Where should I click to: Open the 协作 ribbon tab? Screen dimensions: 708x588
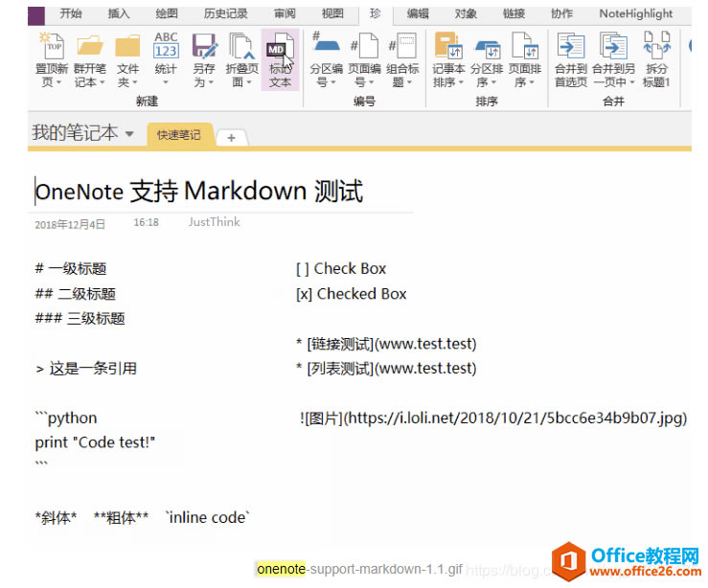(561, 13)
